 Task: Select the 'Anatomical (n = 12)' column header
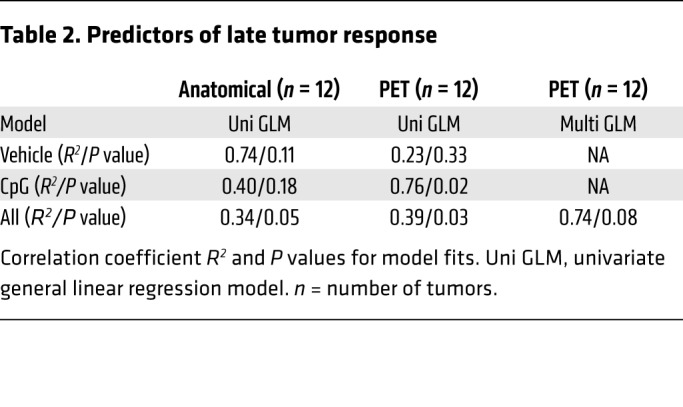(259, 90)
